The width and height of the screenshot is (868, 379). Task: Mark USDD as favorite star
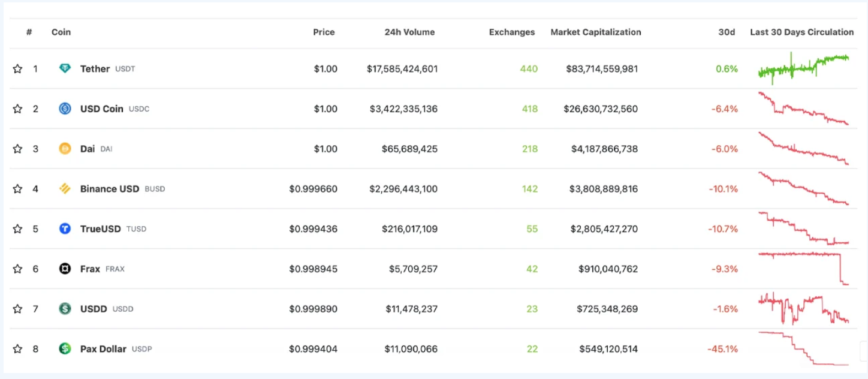(x=17, y=309)
